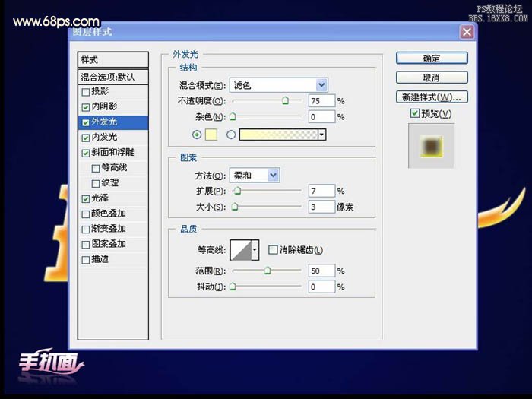Screen dimensions: 532x399
Task: Enable the 渐变叠加 checkbox
Action: click(x=86, y=230)
